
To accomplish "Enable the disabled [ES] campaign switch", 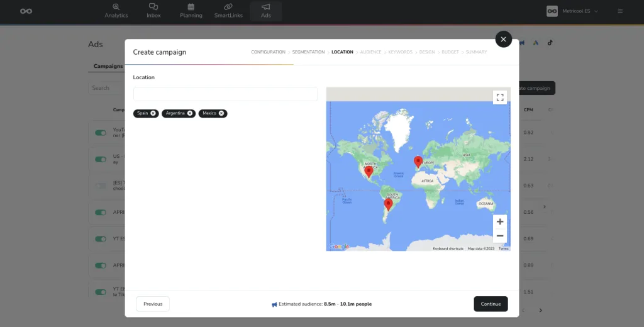I will [x=101, y=186].
